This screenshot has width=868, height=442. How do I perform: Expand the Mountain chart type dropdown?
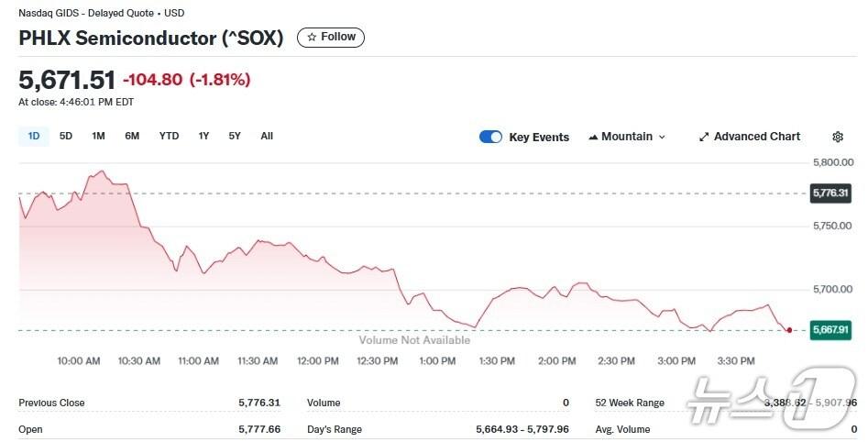click(x=627, y=137)
